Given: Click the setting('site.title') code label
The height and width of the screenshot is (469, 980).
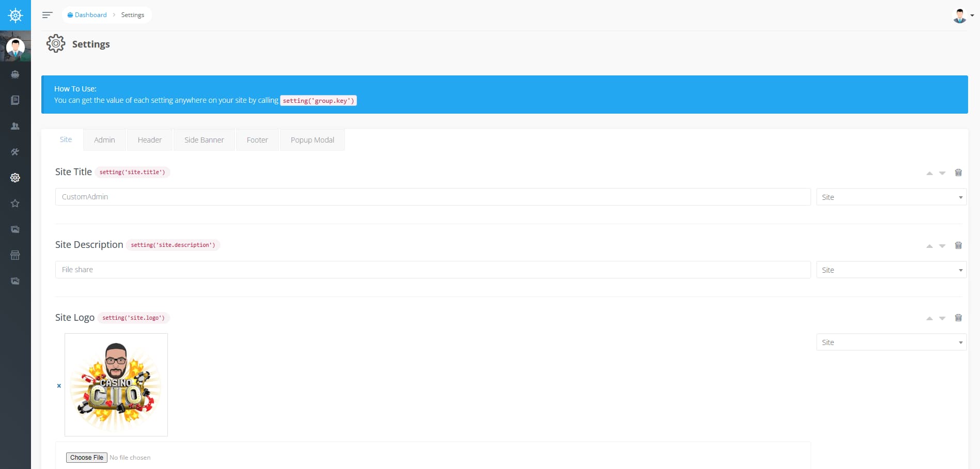Looking at the screenshot, I should click(x=132, y=172).
